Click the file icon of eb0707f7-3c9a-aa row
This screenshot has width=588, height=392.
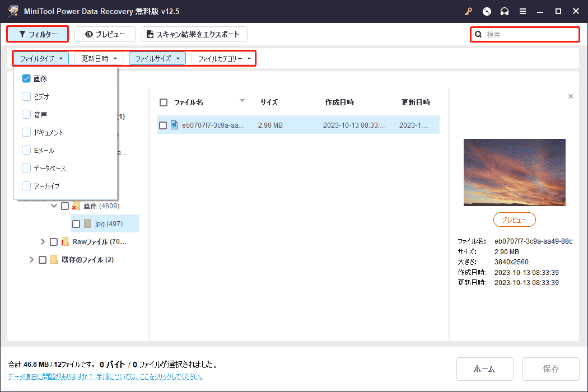pyautogui.click(x=174, y=125)
